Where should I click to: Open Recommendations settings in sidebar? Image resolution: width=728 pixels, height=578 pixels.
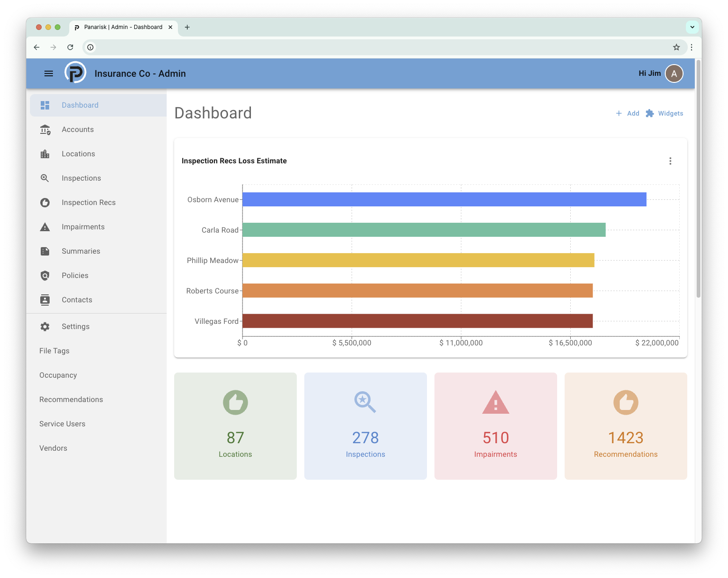click(x=98, y=400)
